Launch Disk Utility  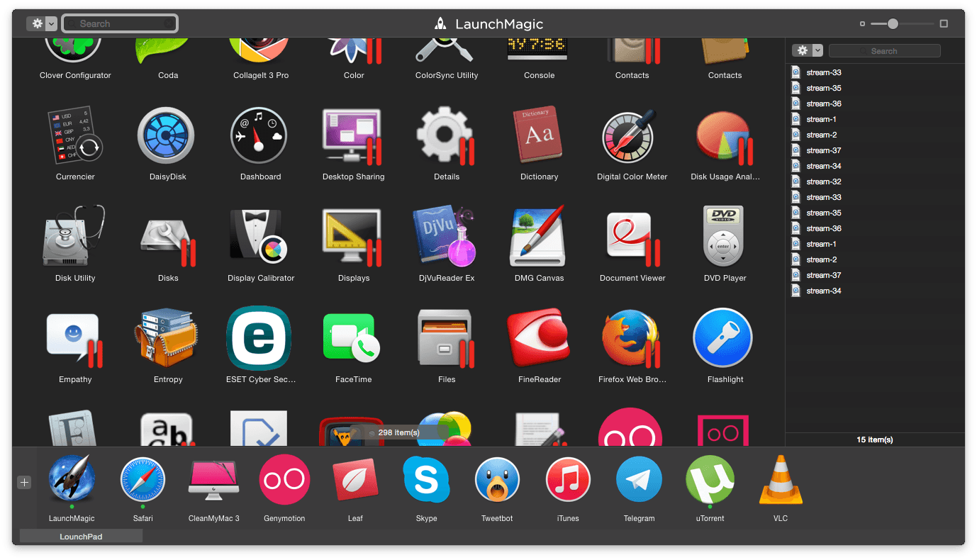[75, 237]
